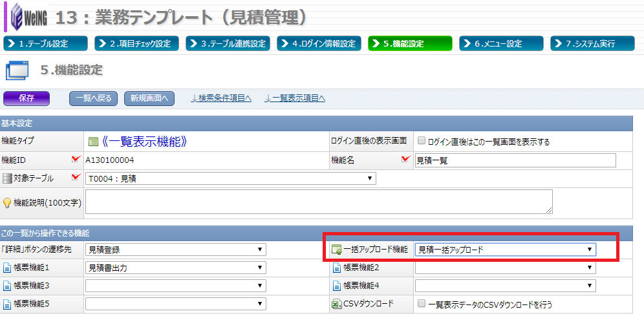Open the 帳票機能1 dropdown showing 見積書出力
This screenshot has width=644, height=320.
point(175,268)
